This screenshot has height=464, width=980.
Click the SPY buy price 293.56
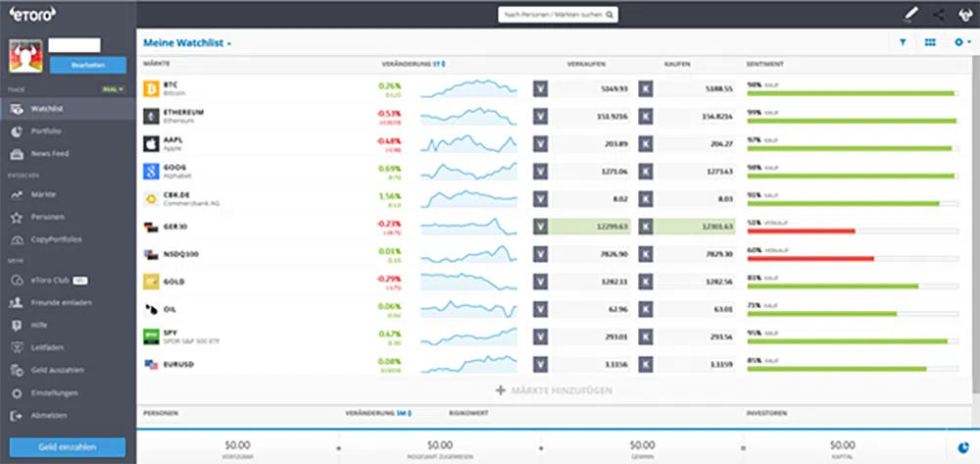click(721, 336)
